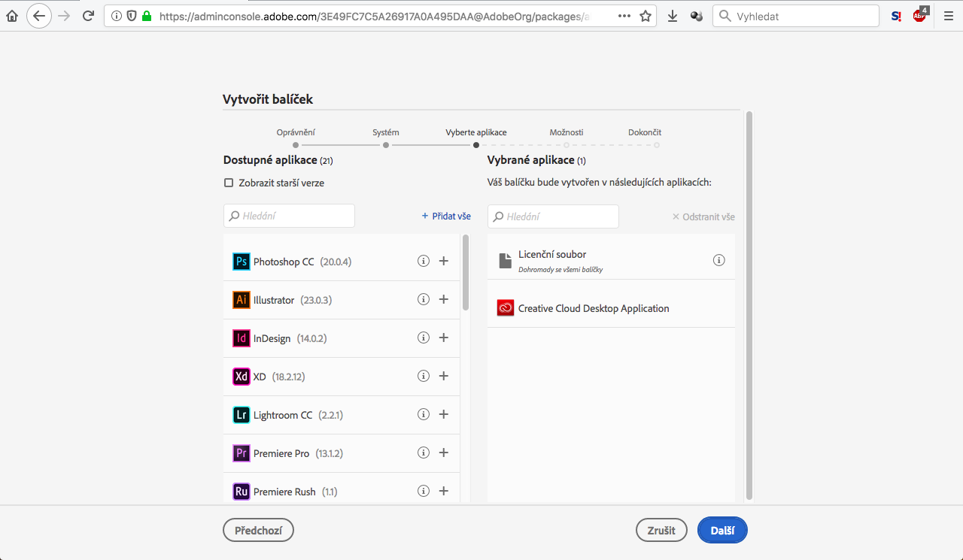963x560 pixels.
Task: Add Lightroom CC with its plus icon
Action: (x=444, y=414)
